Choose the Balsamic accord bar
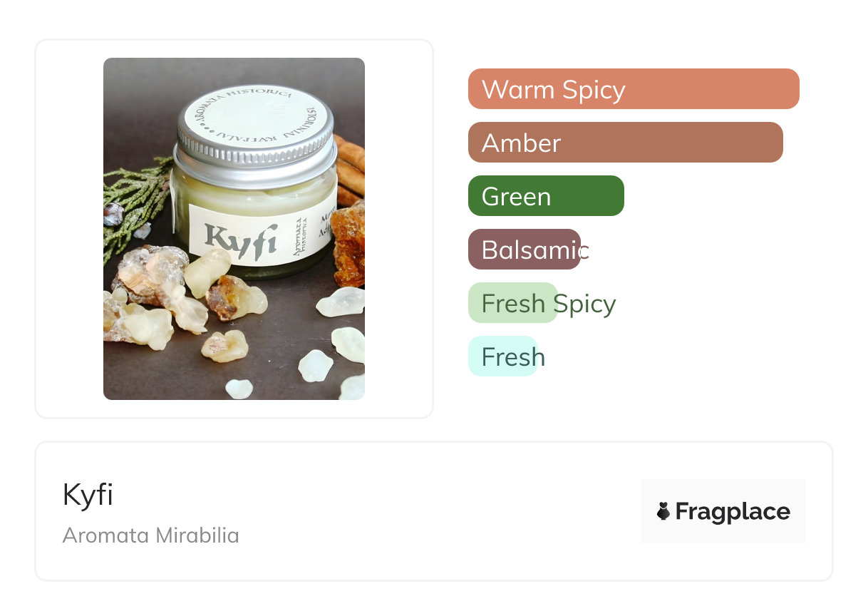This screenshot has width=868, height=616. 524,250
